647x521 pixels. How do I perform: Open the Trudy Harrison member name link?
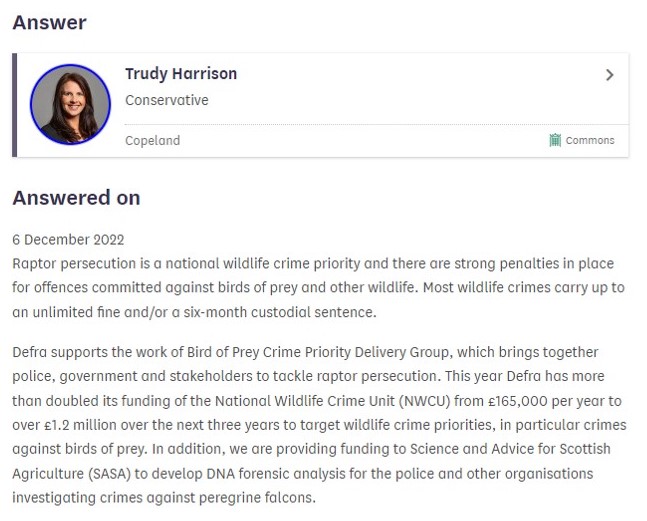(x=181, y=75)
